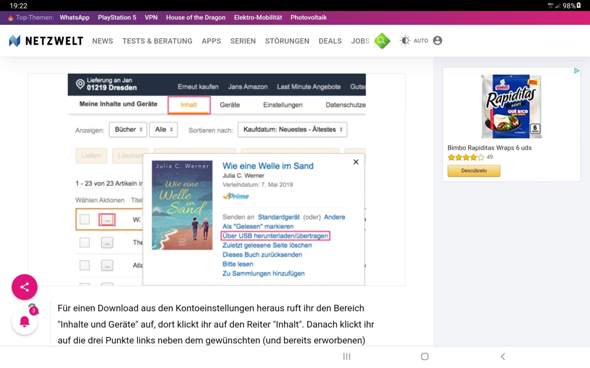This screenshot has width=590, height=368.
Task: Open VPN top theme link
Action: tap(151, 17)
